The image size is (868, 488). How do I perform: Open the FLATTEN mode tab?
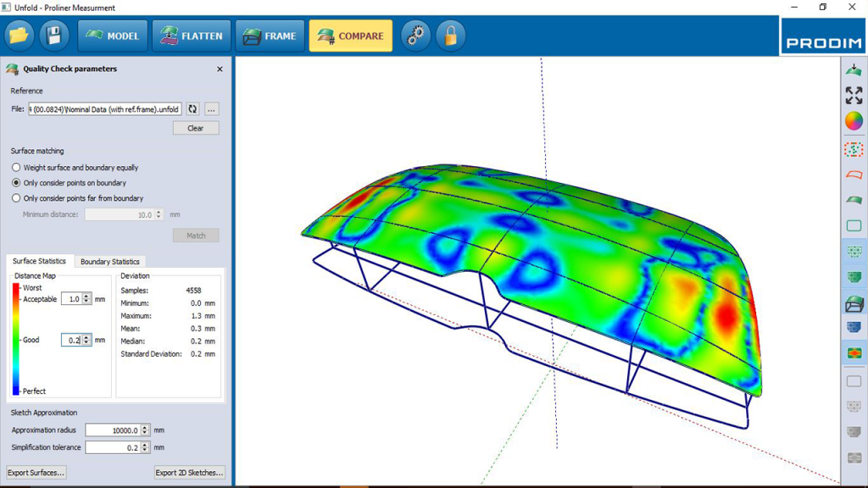[192, 36]
